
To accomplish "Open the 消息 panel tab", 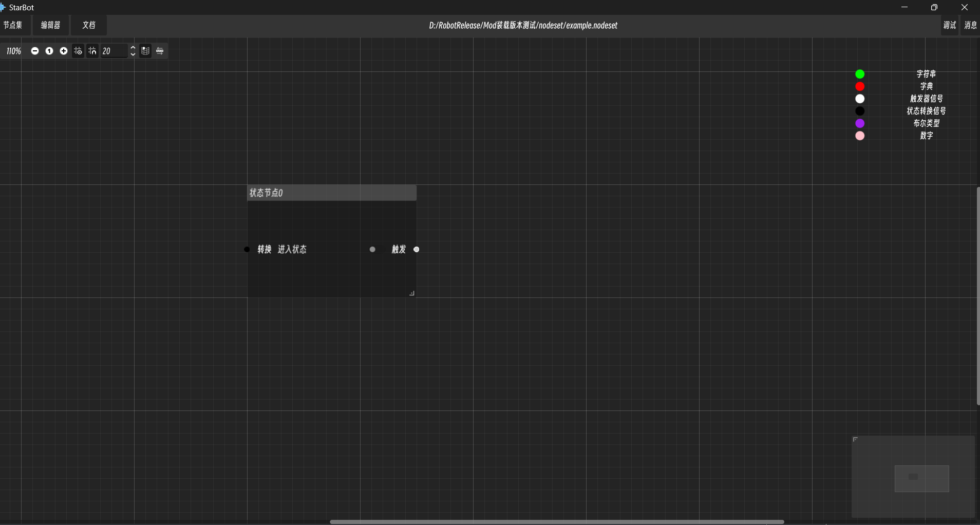I will tap(970, 25).
